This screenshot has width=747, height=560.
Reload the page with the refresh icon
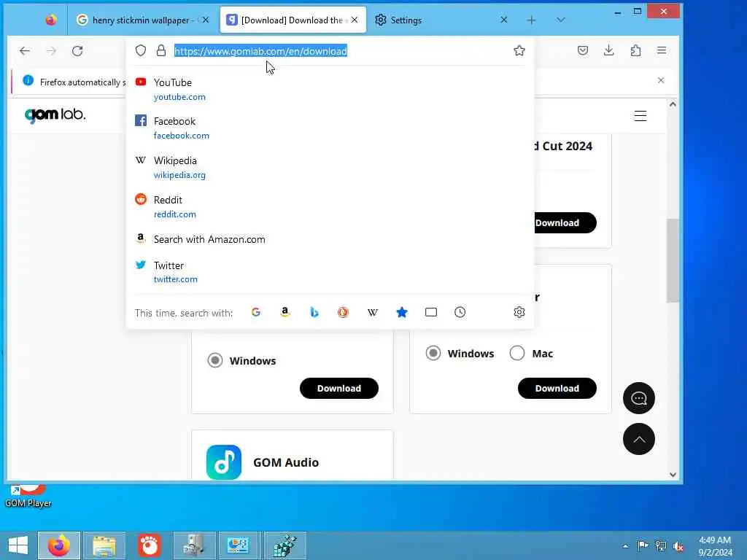click(77, 51)
